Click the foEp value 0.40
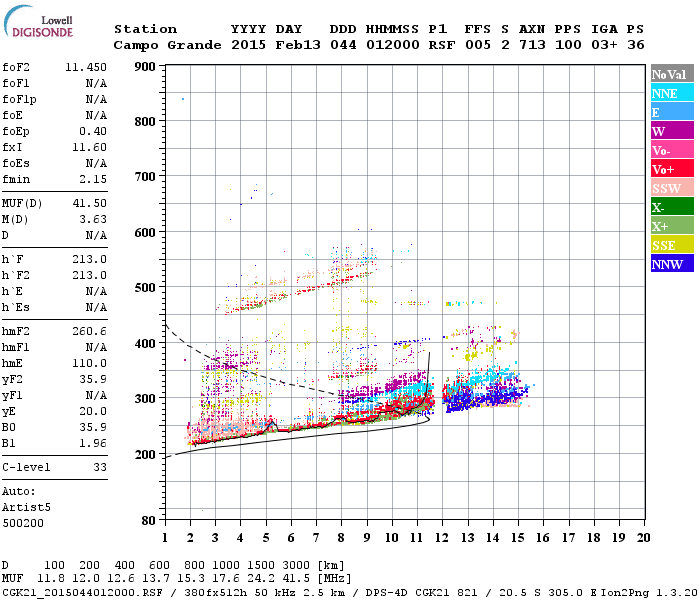This screenshot has height=600, width=700. pyautogui.click(x=93, y=131)
